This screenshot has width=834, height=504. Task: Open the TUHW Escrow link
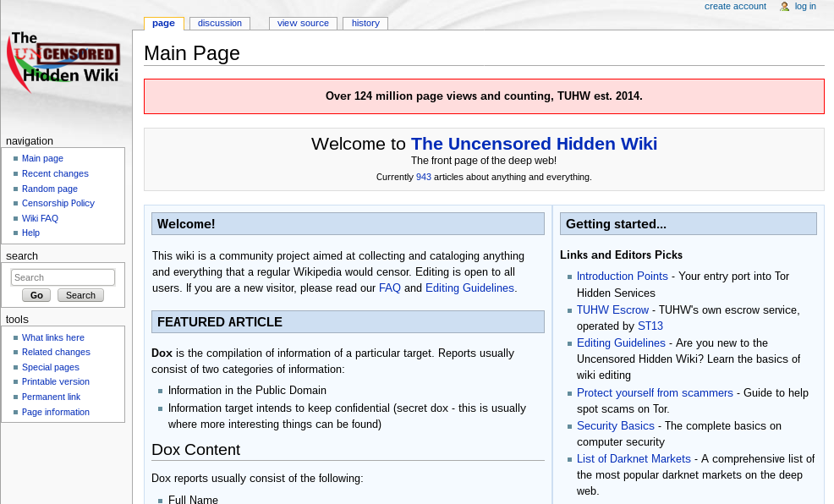(612, 310)
